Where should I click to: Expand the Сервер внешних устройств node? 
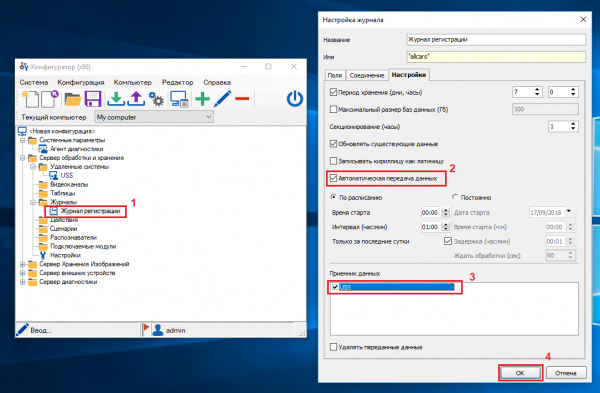[x=22, y=273]
